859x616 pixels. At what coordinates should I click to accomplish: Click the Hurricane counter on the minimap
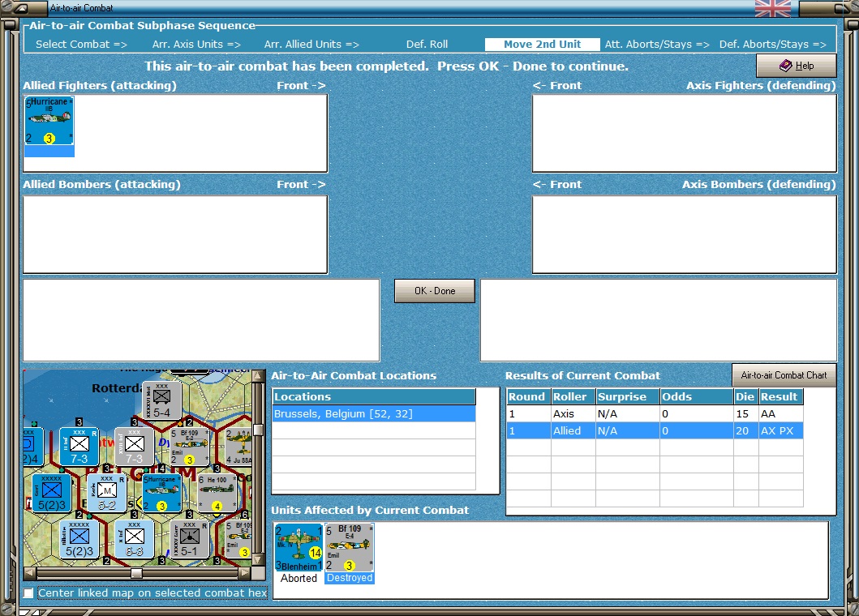pyautogui.click(x=161, y=493)
